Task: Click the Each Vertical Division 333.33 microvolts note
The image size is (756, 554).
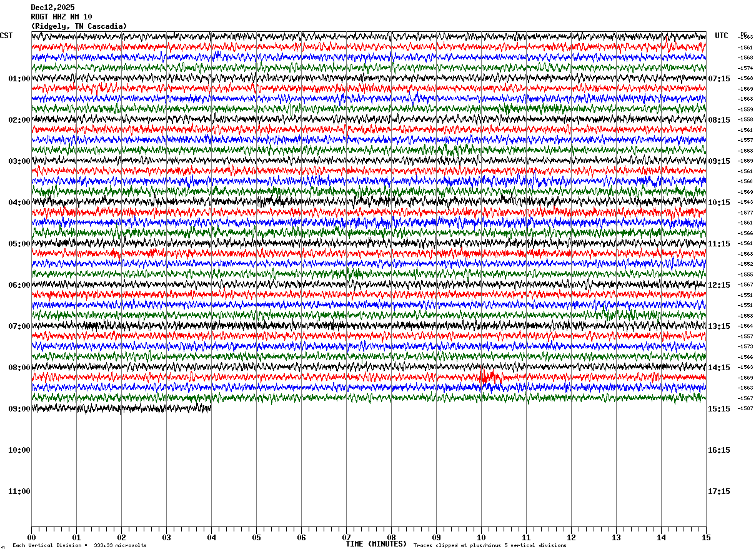Action: (x=79, y=546)
